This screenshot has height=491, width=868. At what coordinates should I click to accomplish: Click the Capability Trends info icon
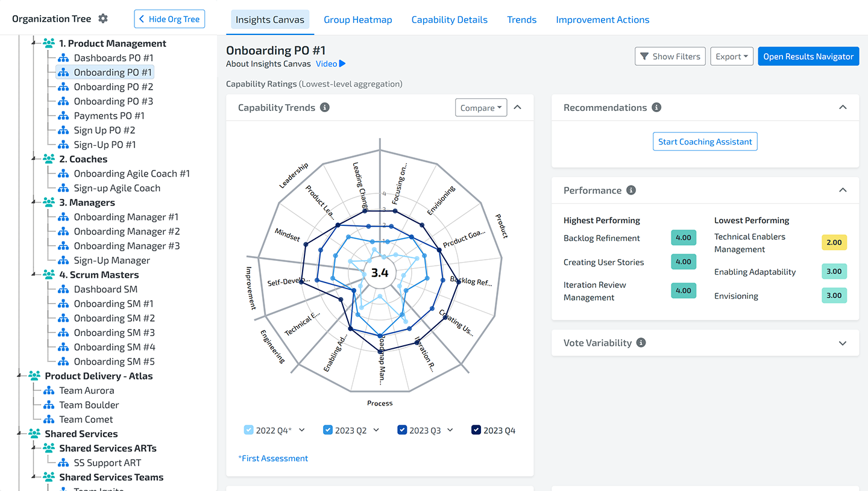(325, 108)
